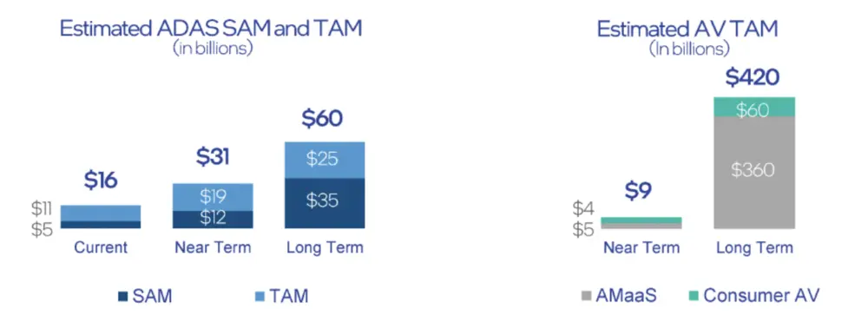Click the teal Consumer AV legend swatch

(x=693, y=296)
